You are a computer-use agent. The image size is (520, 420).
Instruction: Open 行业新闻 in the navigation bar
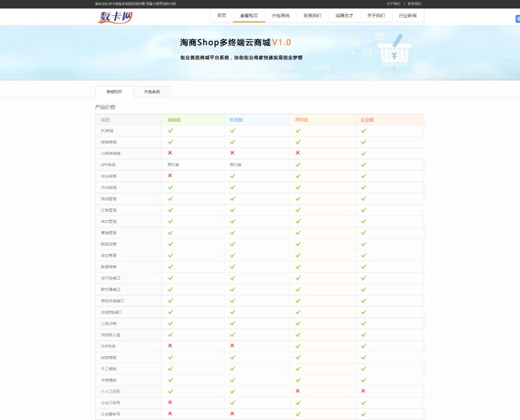click(x=408, y=16)
